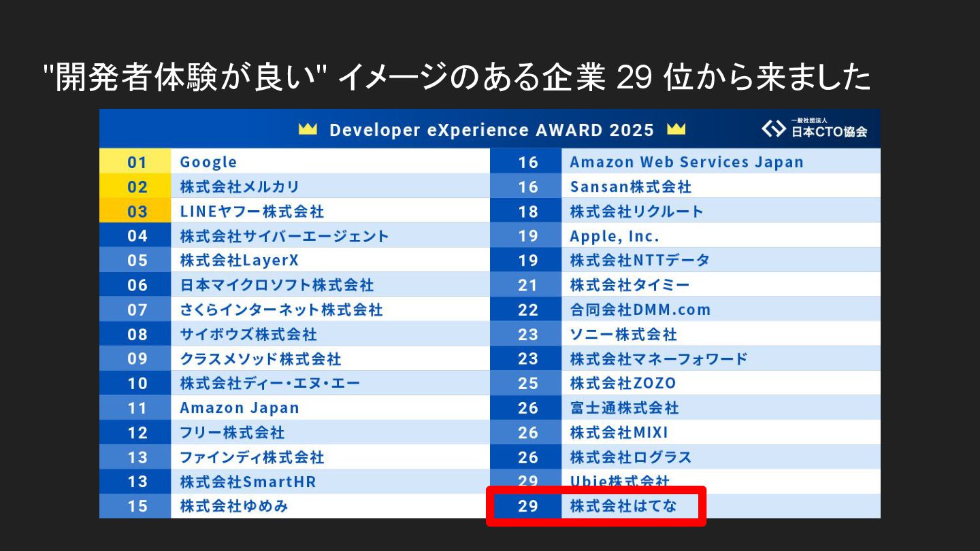Click the rank number 07 cell
Screen dimensions: 980x551
coord(135,309)
